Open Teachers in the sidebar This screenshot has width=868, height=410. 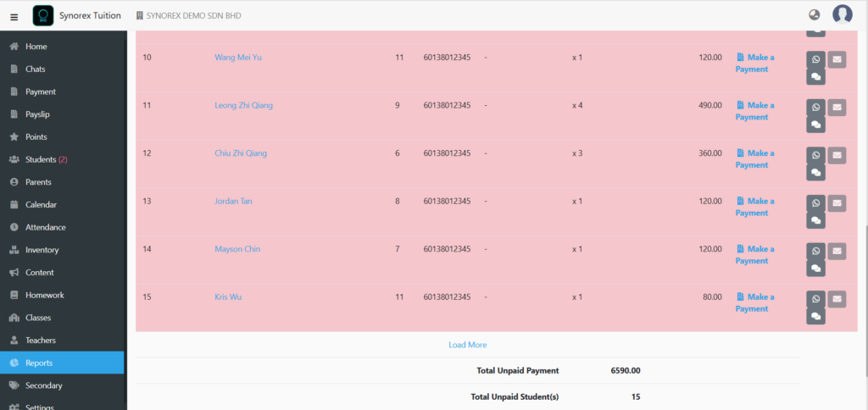tap(62, 341)
